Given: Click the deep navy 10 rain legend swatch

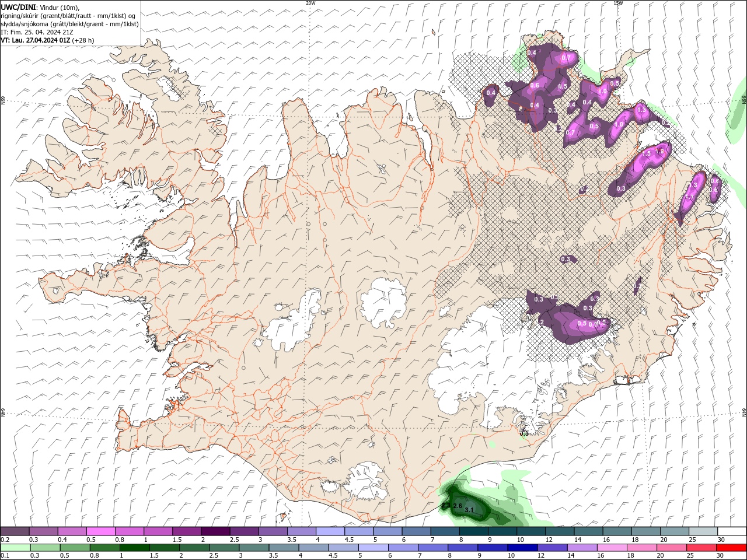Looking at the screenshot, I should (521, 548).
